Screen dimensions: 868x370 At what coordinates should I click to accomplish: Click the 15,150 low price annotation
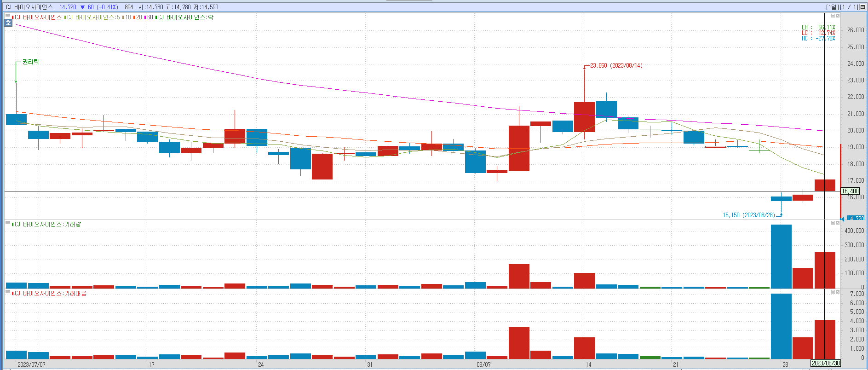point(749,215)
